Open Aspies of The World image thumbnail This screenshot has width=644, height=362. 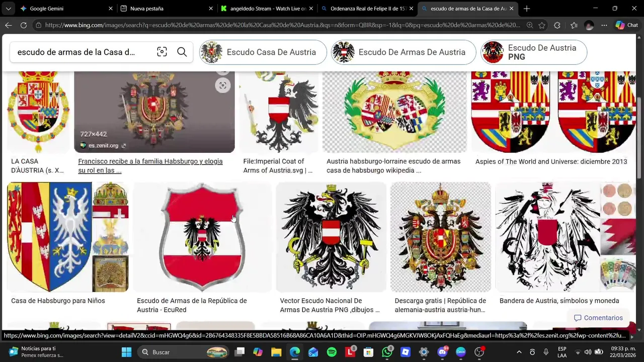click(553, 112)
